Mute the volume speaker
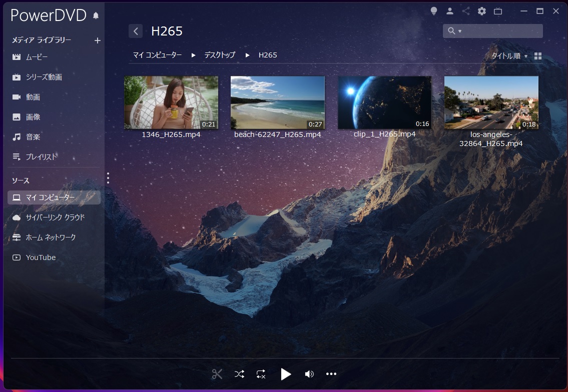The image size is (568, 392). pyautogui.click(x=309, y=374)
